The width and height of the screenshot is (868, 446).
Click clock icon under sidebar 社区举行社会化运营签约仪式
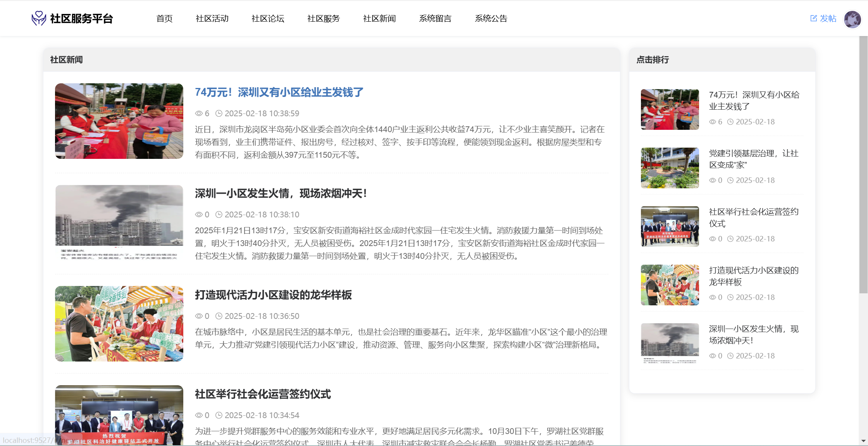pyautogui.click(x=730, y=239)
